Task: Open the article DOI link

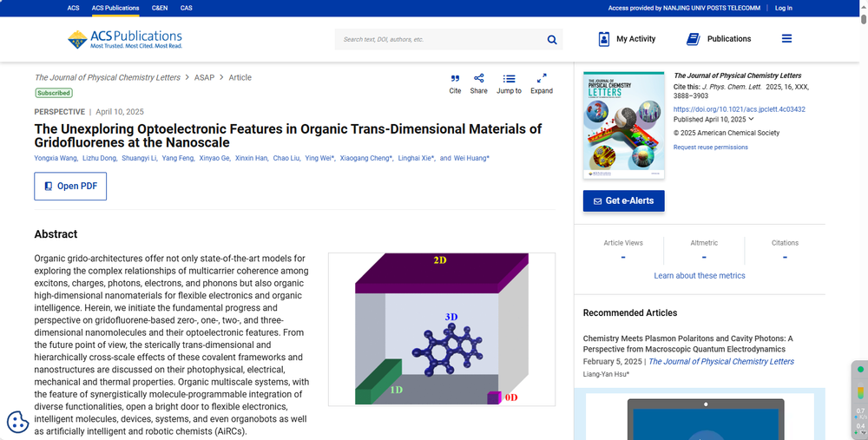Action: coord(739,109)
